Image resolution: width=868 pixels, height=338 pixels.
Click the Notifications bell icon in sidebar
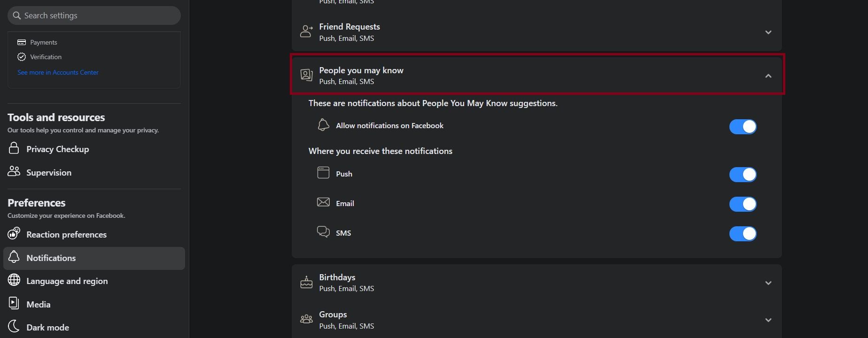(x=14, y=257)
